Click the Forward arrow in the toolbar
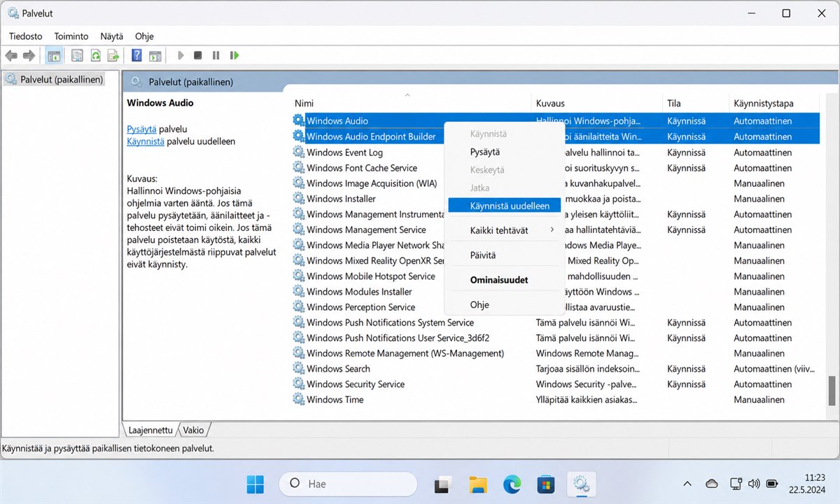The height and width of the screenshot is (504, 840). 29,55
